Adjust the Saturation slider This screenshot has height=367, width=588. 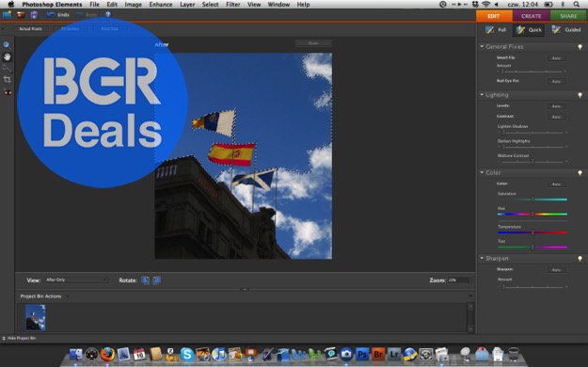point(532,199)
